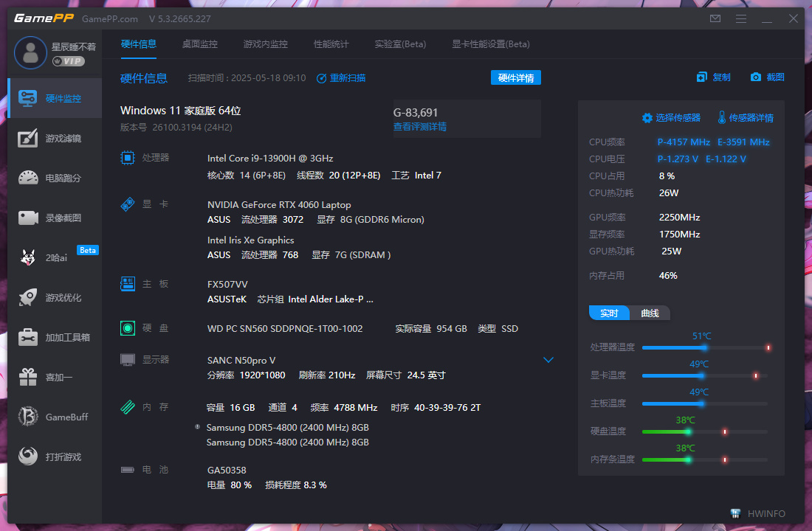
Task: Click the GamePP.com title text
Action: (110, 19)
